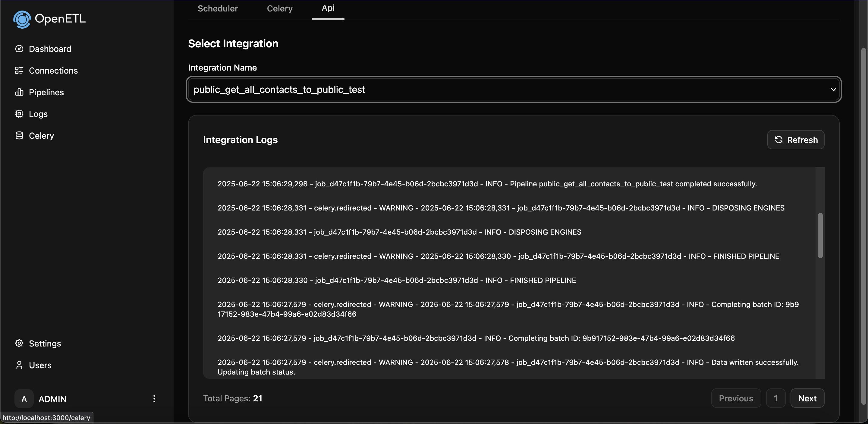Click the page vertical scrollbar
This screenshot has width=868, height=424.
pos(863,226)
